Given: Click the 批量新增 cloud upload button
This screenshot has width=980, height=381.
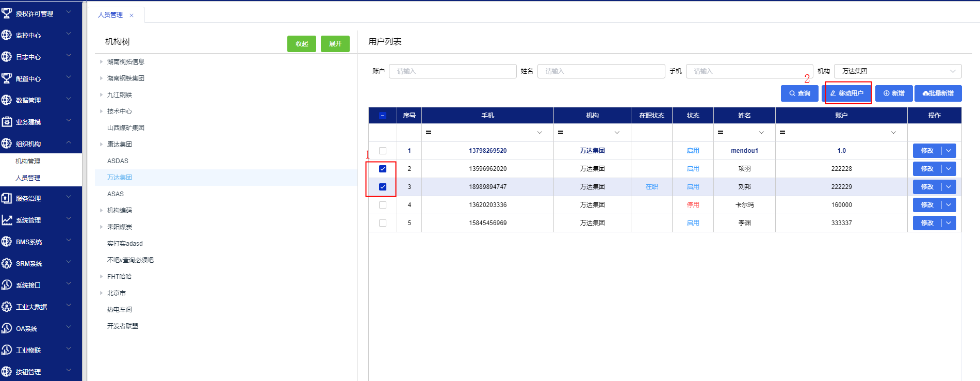Looking at the screenshot, I should (938, 93).
